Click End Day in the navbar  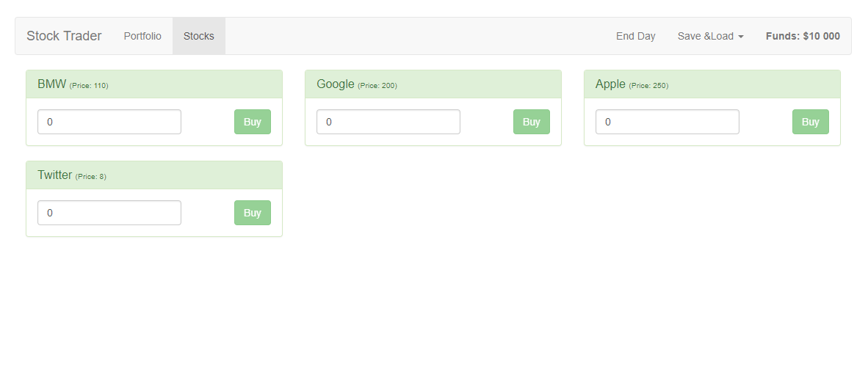coord(635,36)
